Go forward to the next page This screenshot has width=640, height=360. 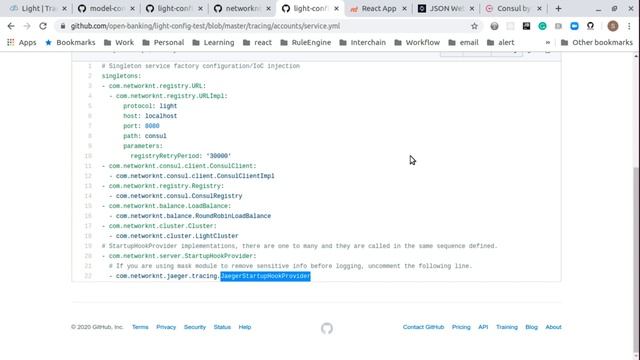coord(27,26)
